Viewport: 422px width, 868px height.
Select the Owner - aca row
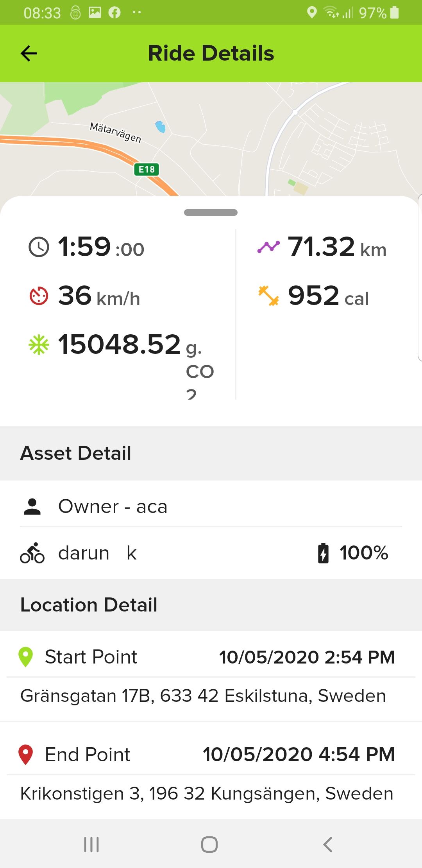211,506
